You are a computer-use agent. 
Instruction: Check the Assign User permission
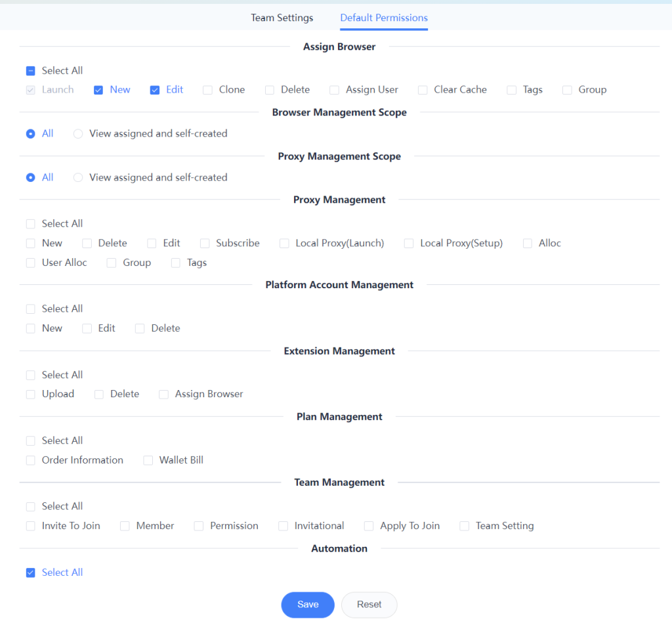click(x=335, y=90)
